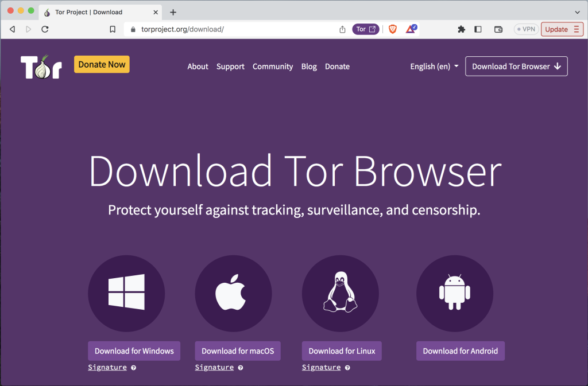Reload the current page
The width and height of the screenshot is (588, 386).
[x=45, y=29]
